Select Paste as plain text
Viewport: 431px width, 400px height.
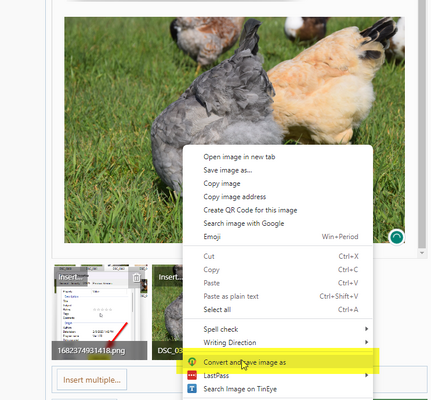[231, 296]
